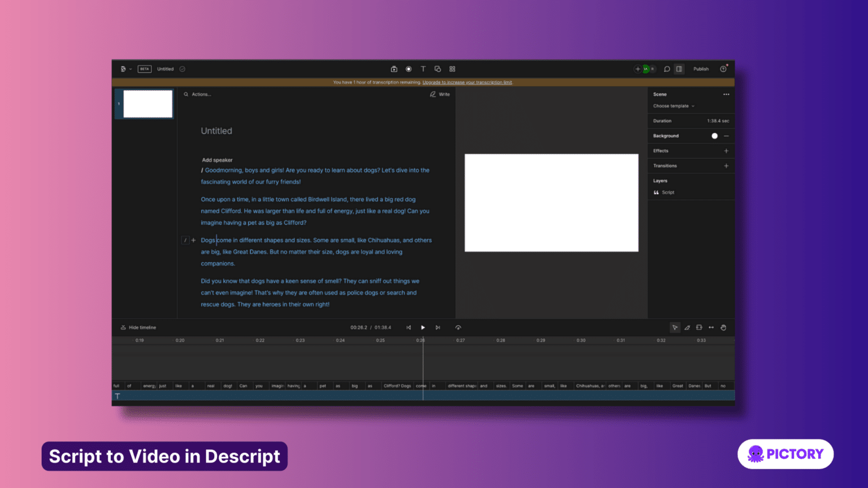Viewport: 868px width, 488px height.
Task: Select the razor edit tool in the timeline toolbar
Action: click(687, 327)
